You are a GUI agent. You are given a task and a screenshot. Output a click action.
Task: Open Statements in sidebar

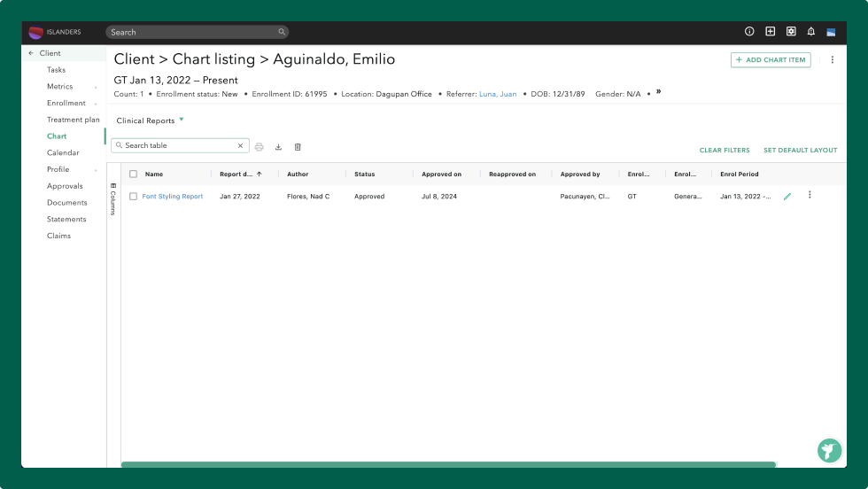[x=66, y=220]
